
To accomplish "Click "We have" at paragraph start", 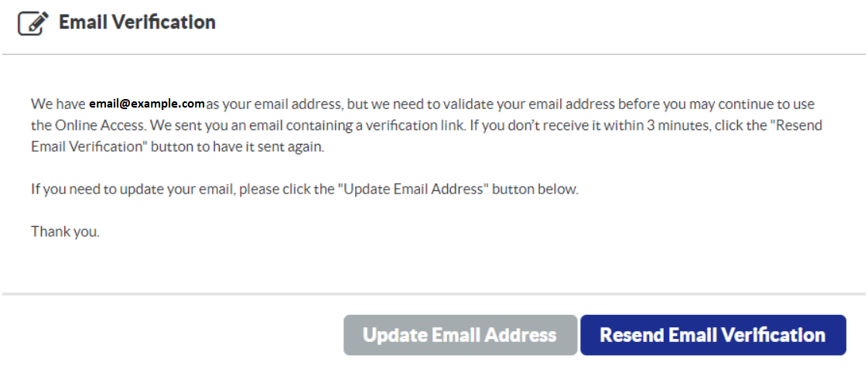I will [x=58, y=104].
